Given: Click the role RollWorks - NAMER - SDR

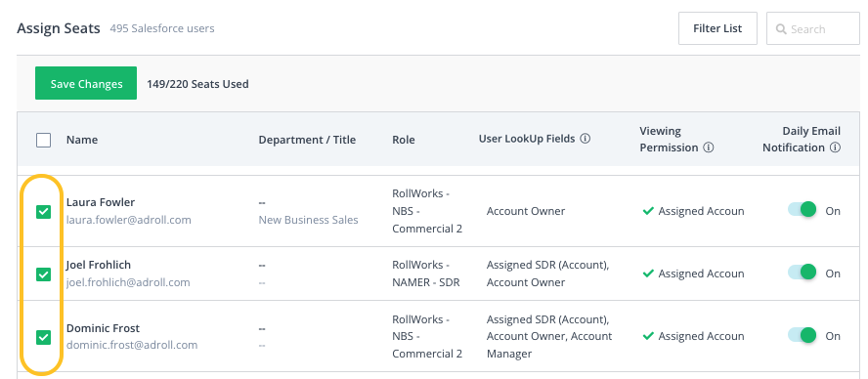Looking at the screenshot, I should point(426,274).
